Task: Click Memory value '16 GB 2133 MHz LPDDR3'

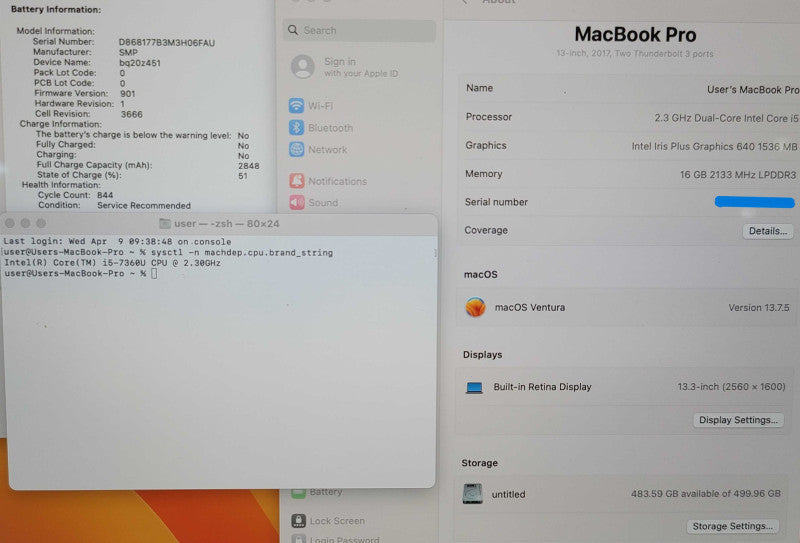Action: coord(738,175)
